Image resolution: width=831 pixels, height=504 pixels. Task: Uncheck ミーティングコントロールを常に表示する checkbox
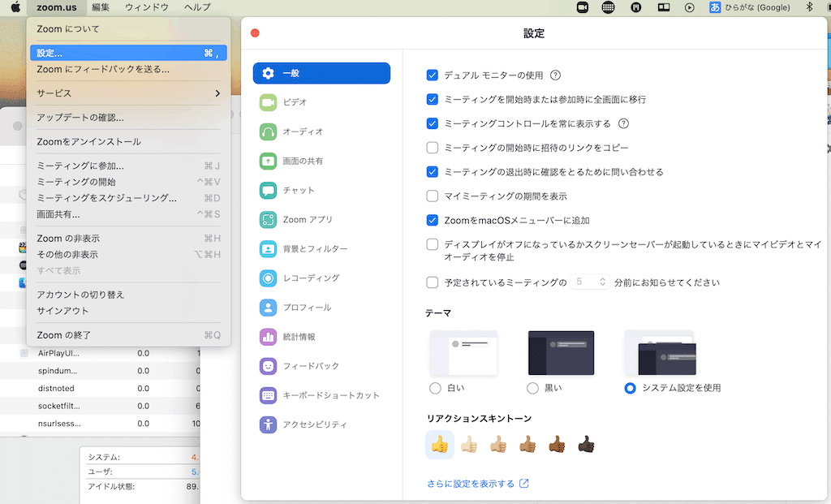(x=433, y=123)
